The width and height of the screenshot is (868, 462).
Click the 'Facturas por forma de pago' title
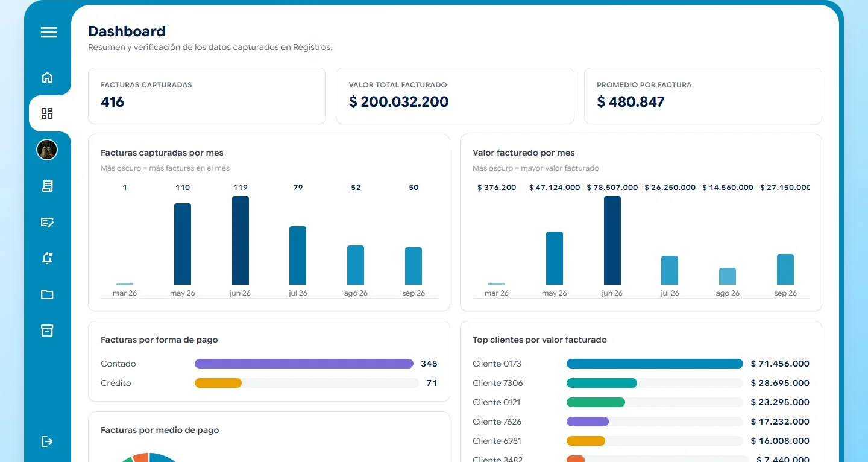pos(159,340)
